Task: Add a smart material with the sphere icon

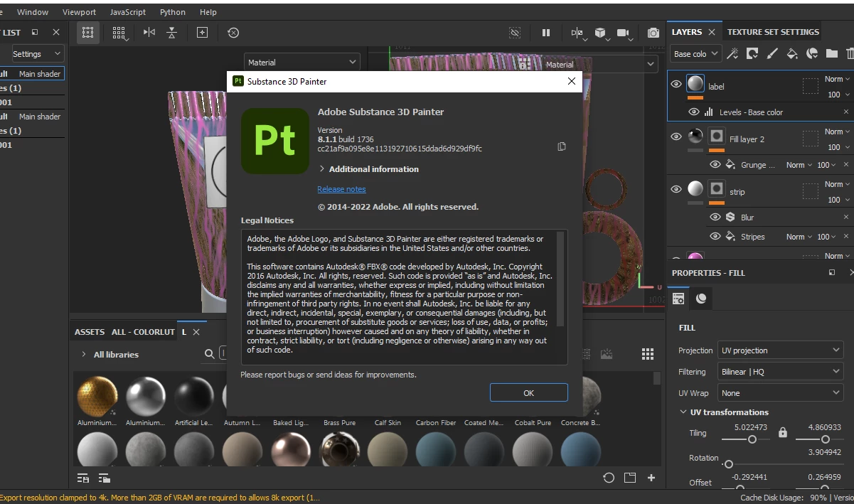Action: point(811,53)
